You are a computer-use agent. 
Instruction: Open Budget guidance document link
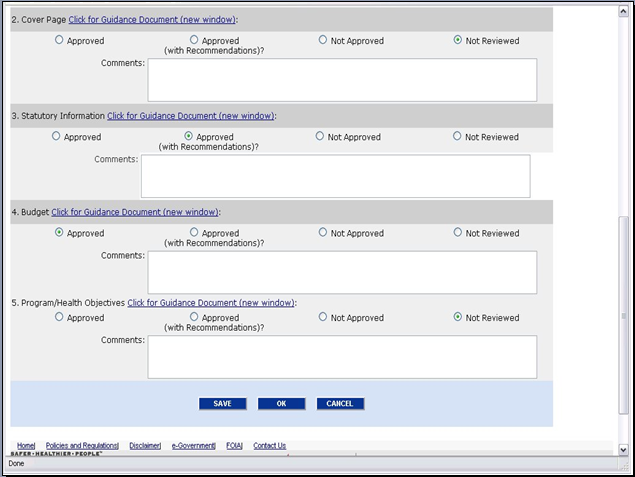[x=134, y=211]
